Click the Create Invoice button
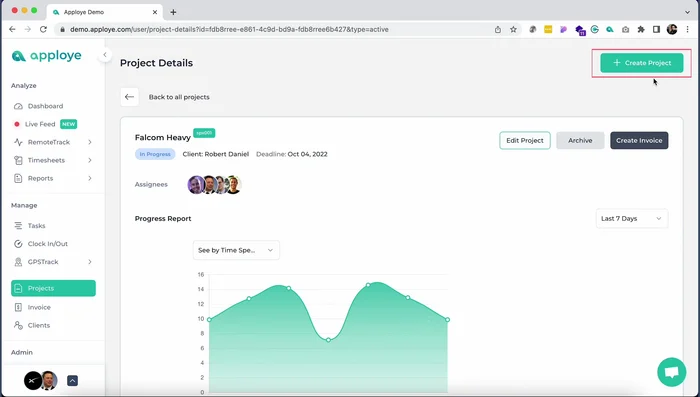Viewport: 700px width, 397px height. point(639,140)
